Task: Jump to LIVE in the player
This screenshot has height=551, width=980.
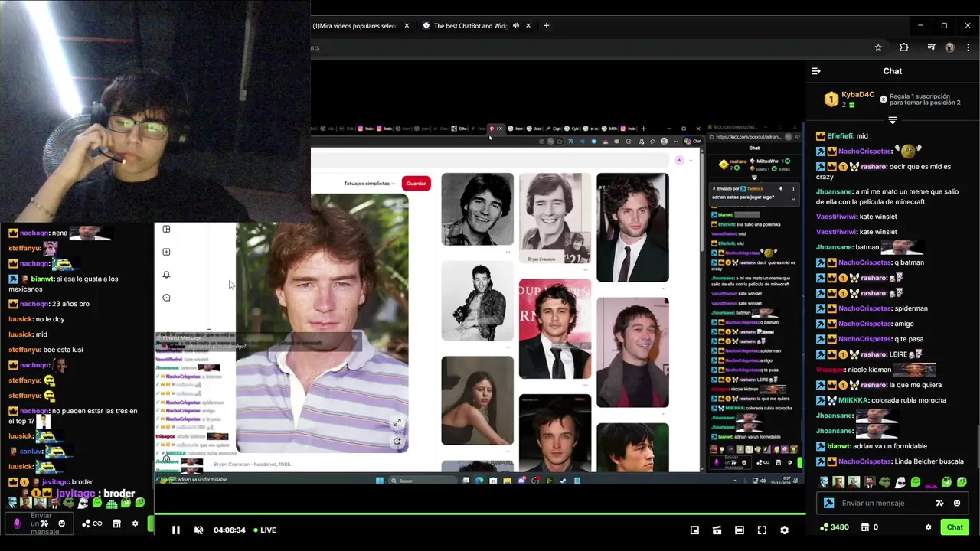Action: (265, 530)
